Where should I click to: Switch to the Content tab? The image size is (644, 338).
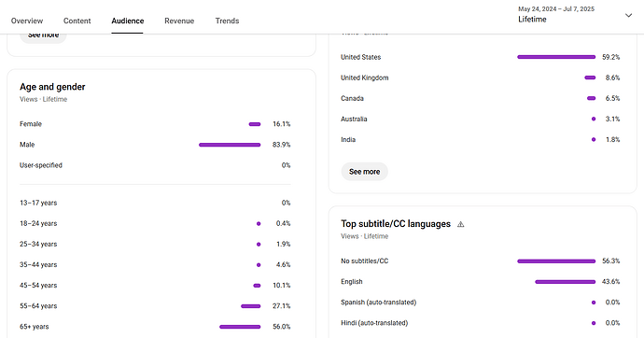point(77,21)
